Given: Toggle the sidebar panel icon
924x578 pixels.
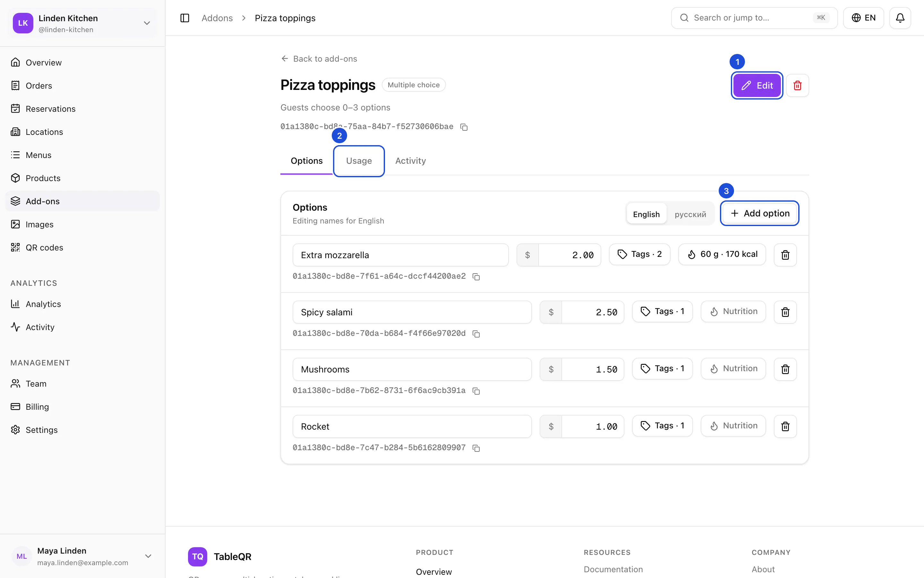Looking at the screenshot, I should pos(185,18).
